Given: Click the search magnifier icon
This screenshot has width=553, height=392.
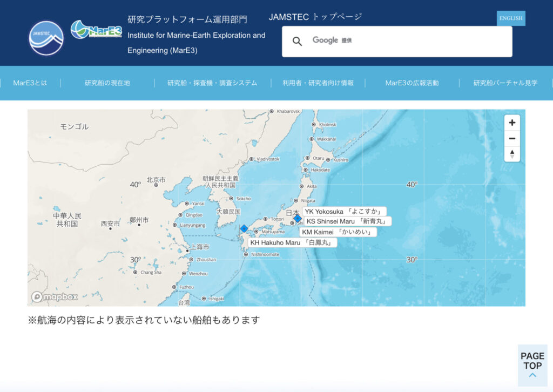Looking at the screenshot, I should 297,42.
